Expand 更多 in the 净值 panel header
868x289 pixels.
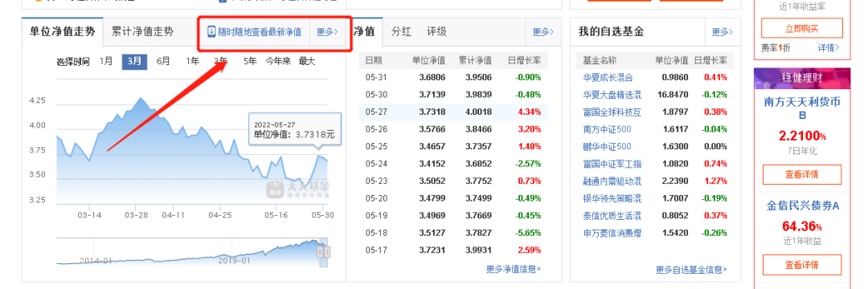point(542,32)
